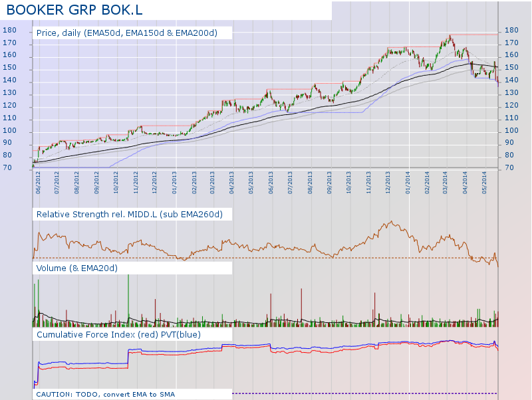Click the 11/2013 date axis label
Screen dimensions: 532x400
(x=369, y=183)
